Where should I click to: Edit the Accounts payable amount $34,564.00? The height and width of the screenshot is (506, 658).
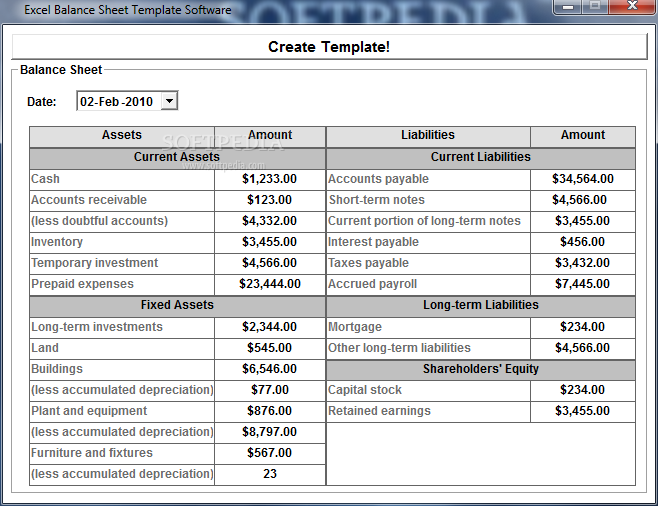[x=583, y=179]
